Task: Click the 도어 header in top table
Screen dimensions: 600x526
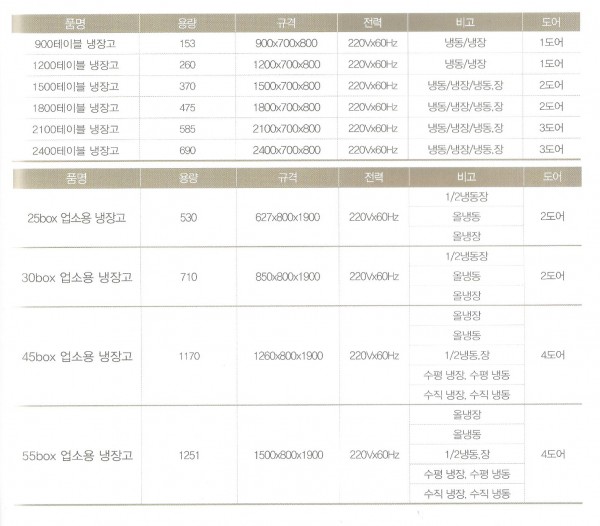Action: click(x=551, y=22)
